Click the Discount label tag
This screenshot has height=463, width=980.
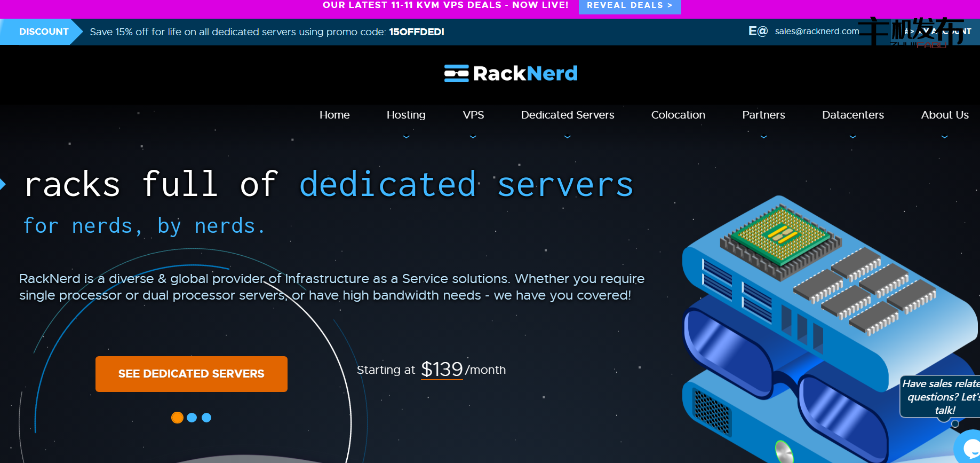tap(41, 32)
